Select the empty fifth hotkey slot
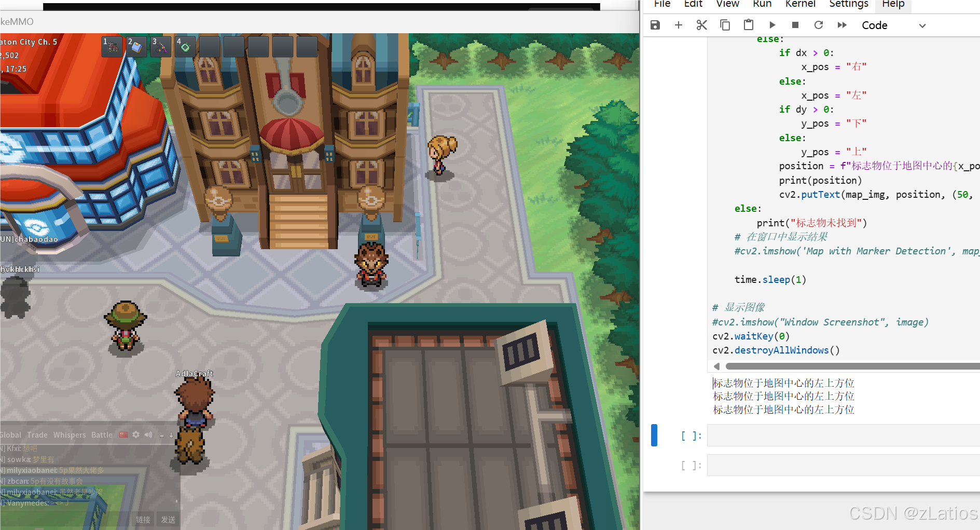980x530 pixels. click(210, 47)
